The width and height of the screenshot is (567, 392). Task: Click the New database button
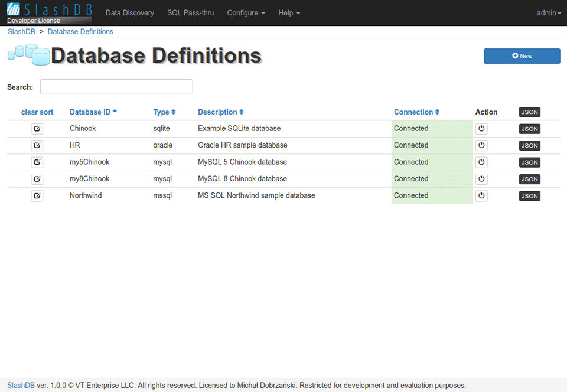522,56
